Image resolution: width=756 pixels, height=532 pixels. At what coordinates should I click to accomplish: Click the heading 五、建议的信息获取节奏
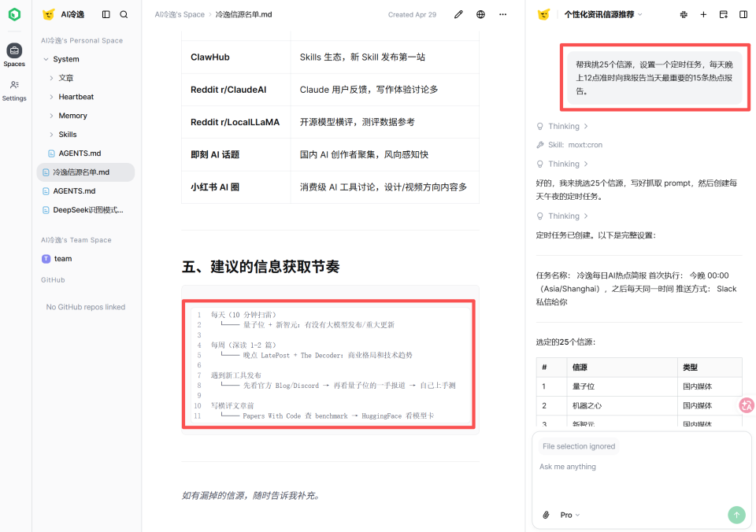tap(261, 267)
